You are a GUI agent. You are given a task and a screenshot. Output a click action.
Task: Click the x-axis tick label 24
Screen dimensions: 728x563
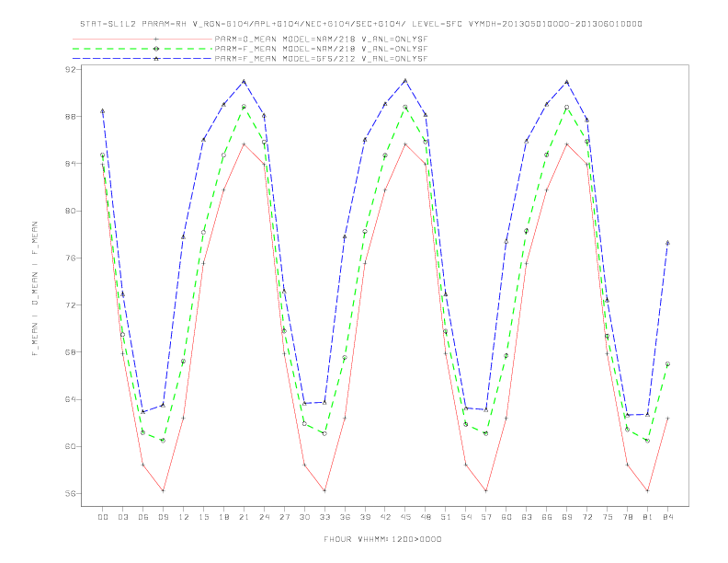click(x=264, y=517)
